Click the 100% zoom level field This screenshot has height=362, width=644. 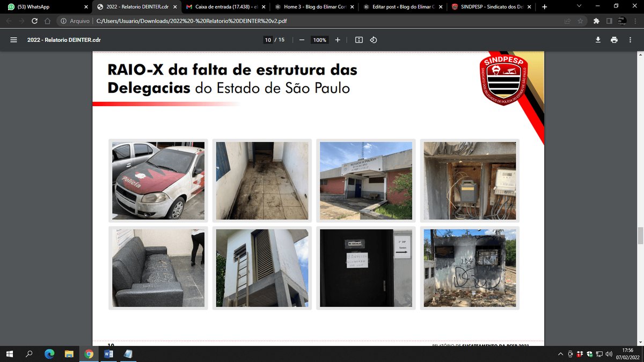(x=320, y=40)
